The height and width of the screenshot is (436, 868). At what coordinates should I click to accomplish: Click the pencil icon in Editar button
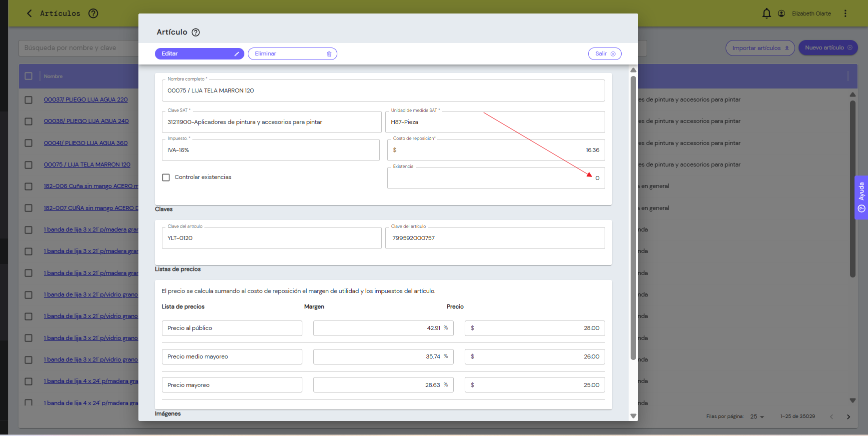point(237,54)
